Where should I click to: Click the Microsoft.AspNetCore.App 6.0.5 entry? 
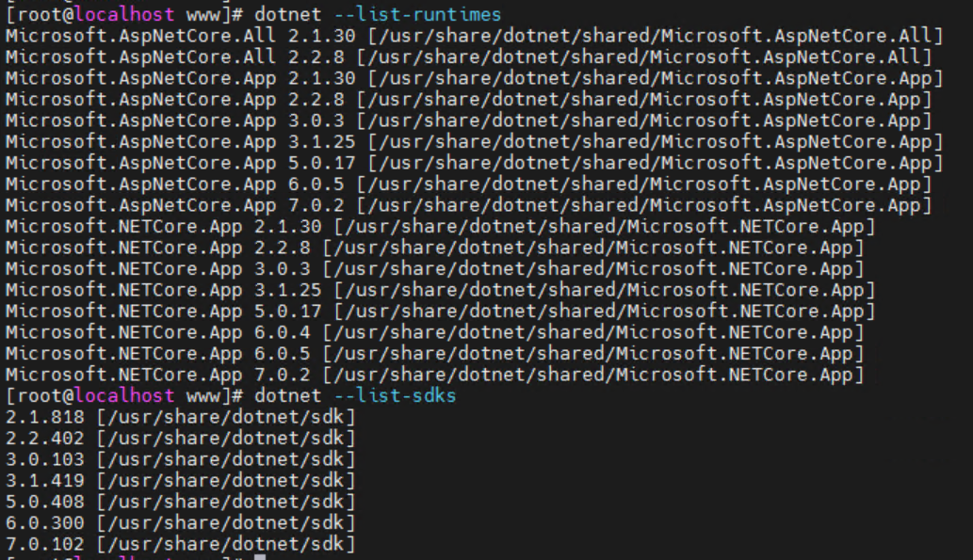[x=468, y=184]
